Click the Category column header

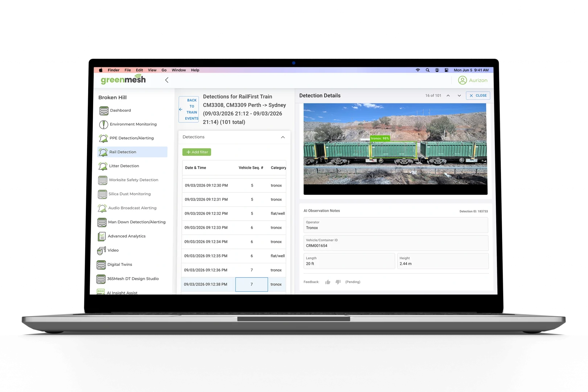[x=279, y=168]
